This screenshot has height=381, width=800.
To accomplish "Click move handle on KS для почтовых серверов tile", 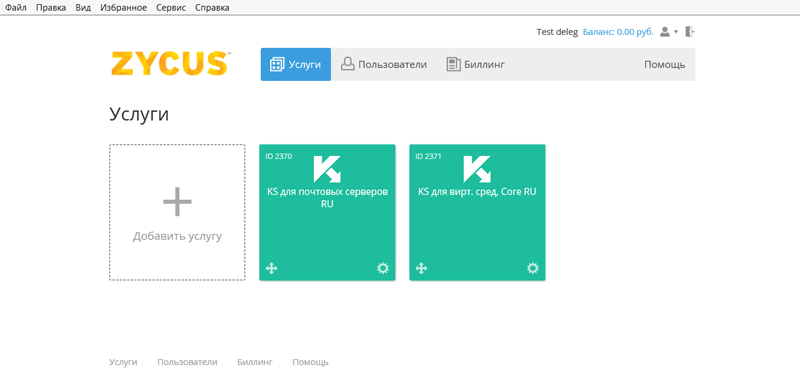I will (271, 268).
